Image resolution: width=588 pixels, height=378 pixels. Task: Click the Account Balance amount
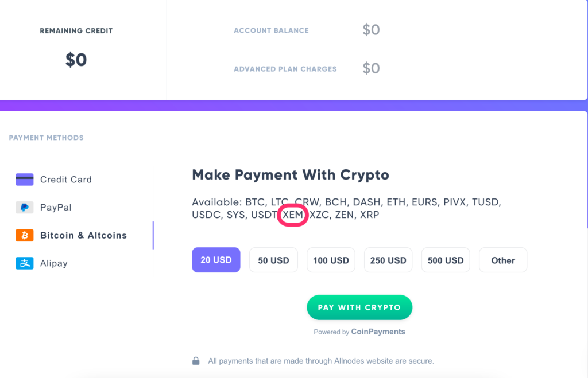click(x=372, y=30)
